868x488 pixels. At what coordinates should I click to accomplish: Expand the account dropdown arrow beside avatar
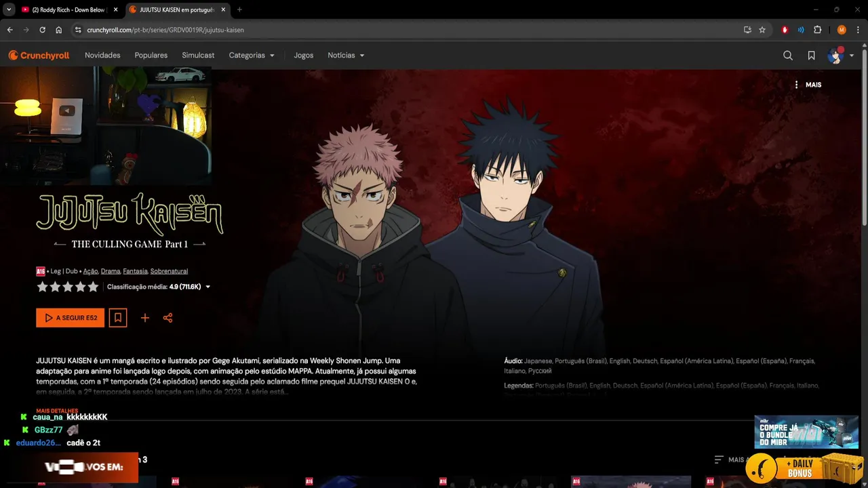852,56
